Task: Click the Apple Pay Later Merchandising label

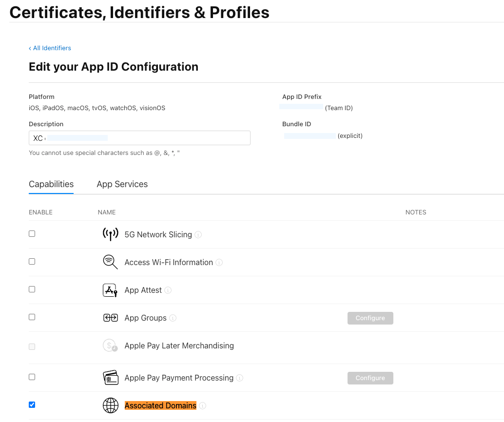Action: pyautogui.click(x=179, y=346)
